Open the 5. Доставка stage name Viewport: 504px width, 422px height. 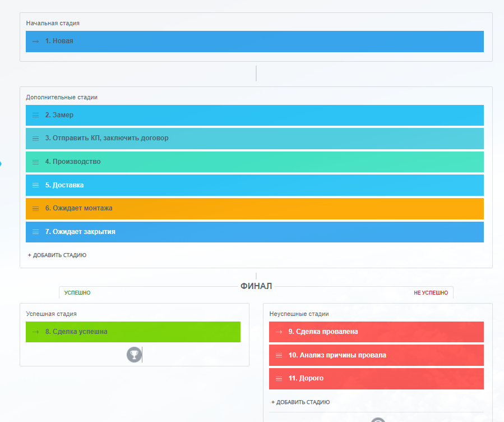pyautogui.click(x=64, y=185)
